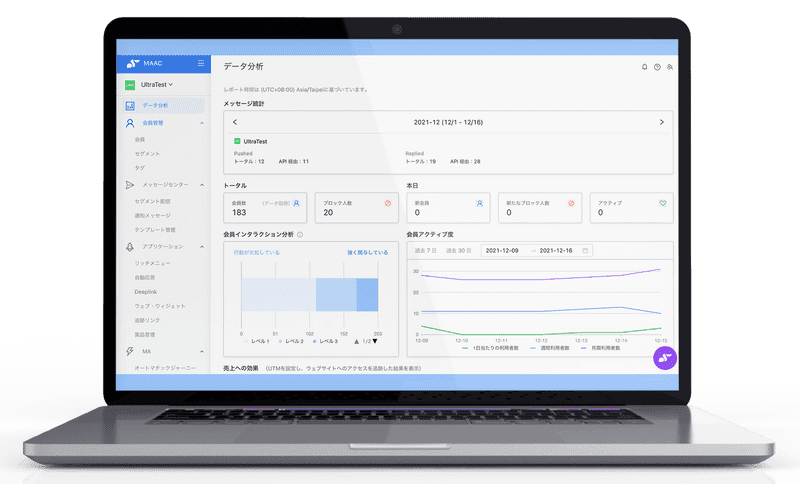Collapse the 会員管理 sidebar section

pos(202,123)
